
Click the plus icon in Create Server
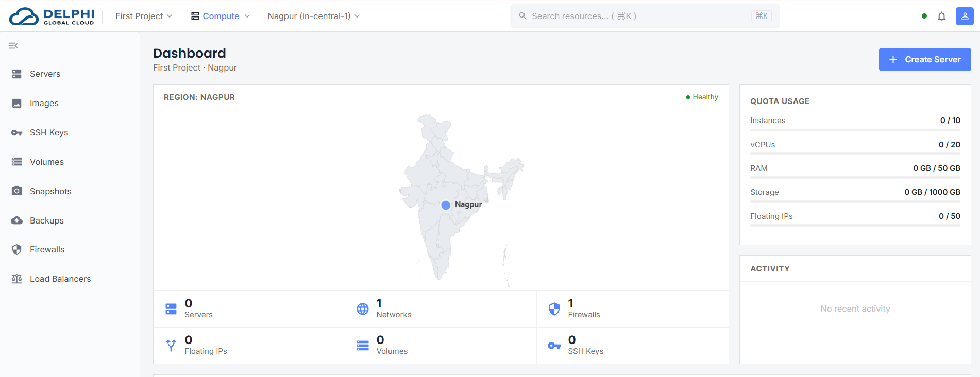[893, 60]
